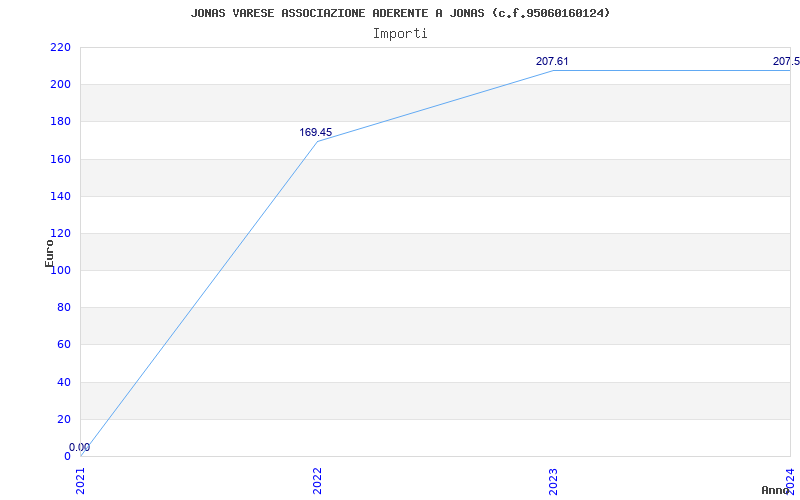The height and width of the screenshot is (500, 800).
Task: Click the 200 y-axis tick label
Action: (60, 85)
